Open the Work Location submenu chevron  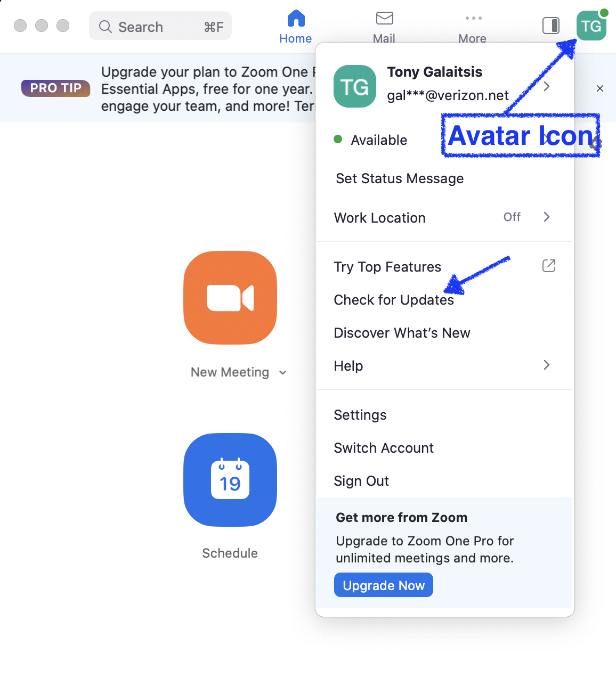pos(547,217)
